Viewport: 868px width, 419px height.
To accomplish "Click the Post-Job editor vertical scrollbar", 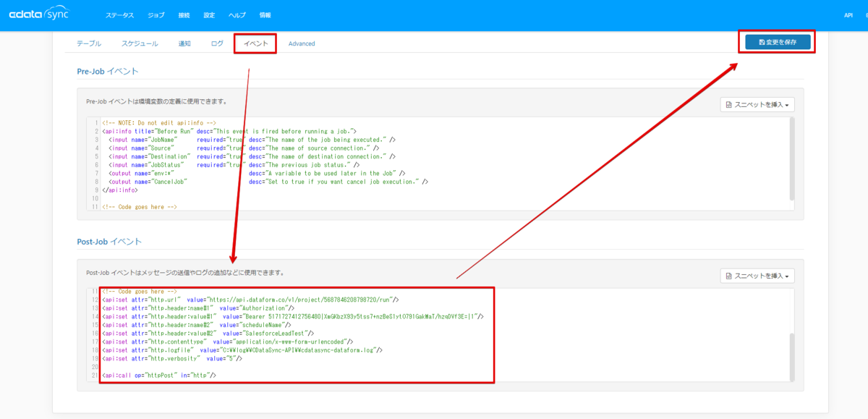I will (791, 356).
